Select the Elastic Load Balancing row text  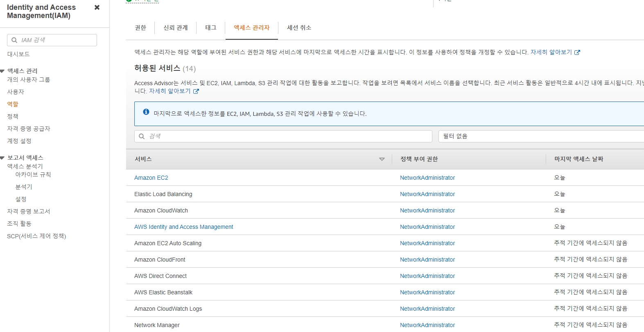[163, 194]
